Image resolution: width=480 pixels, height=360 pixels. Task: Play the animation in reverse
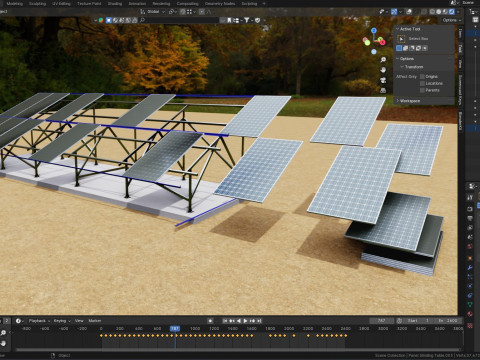point(239,321)
